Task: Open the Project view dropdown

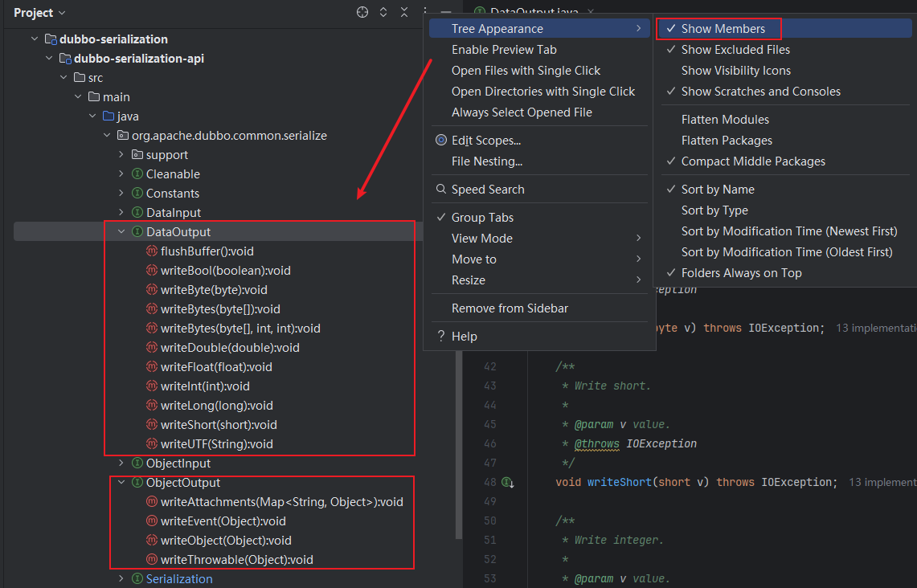Action: [x=39, y=13]
